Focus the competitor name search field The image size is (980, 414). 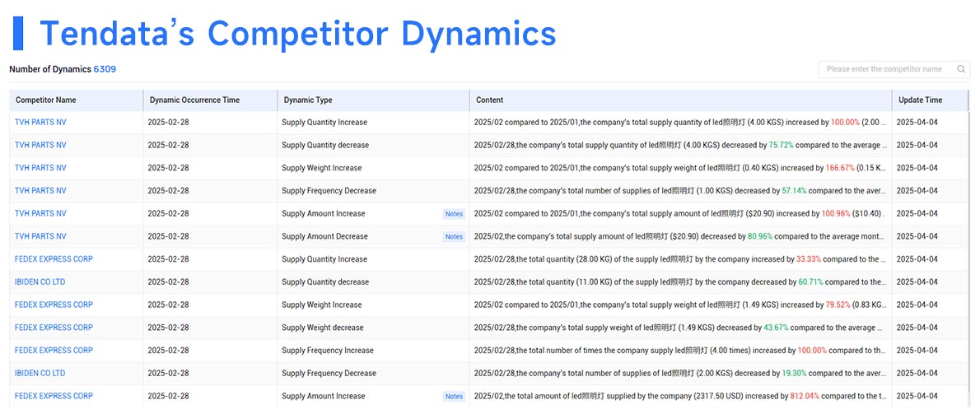point(885,69)
